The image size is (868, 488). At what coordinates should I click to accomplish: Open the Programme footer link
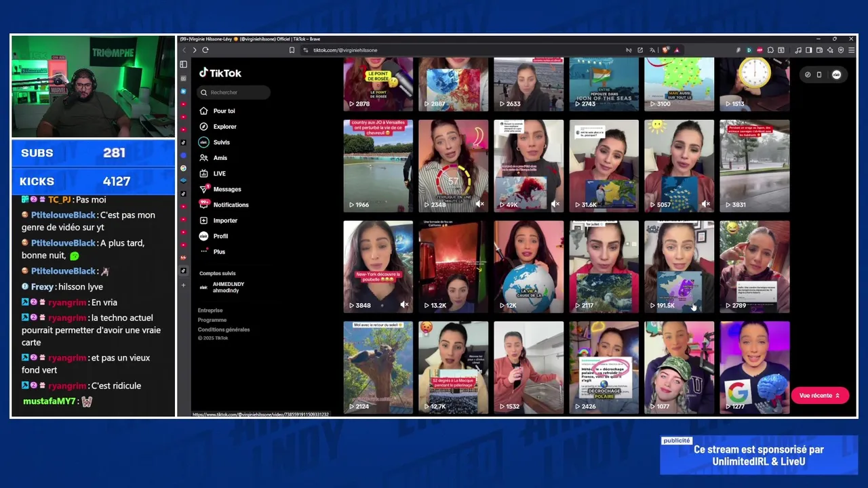[212, 320]
